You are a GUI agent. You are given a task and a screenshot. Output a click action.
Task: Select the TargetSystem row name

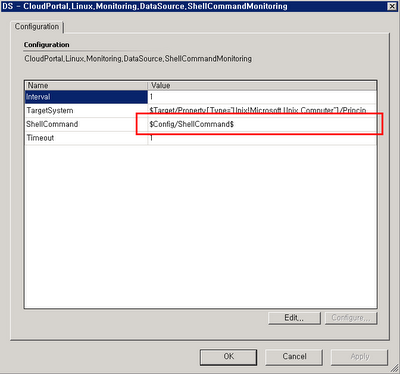click(x=86, y=111)
